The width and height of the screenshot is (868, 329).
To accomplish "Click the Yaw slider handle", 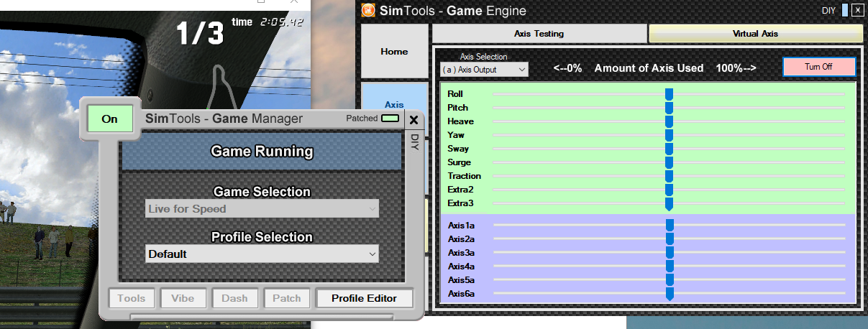I will [x=670, y=135].
